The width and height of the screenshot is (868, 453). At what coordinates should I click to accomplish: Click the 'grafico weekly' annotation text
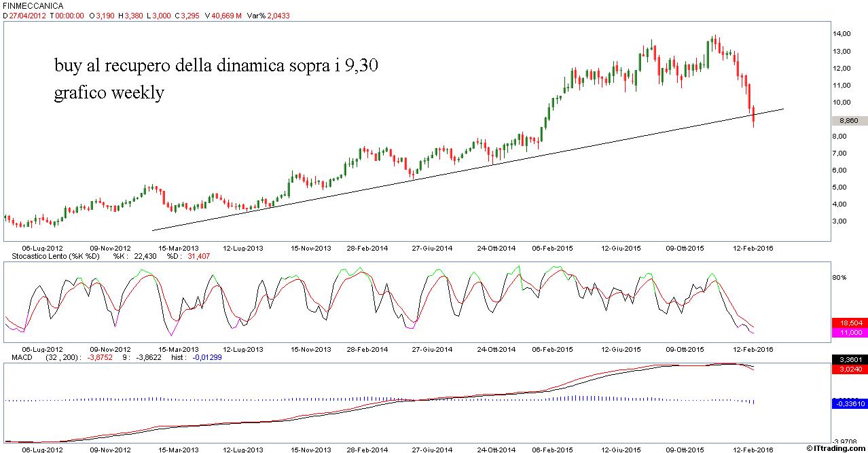[x=109, y=92]
